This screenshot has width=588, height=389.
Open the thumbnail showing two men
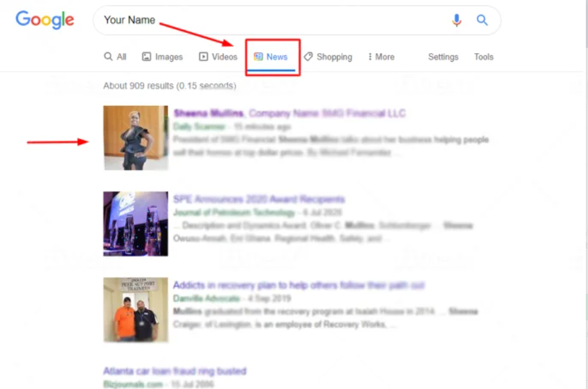coord(136,309)
